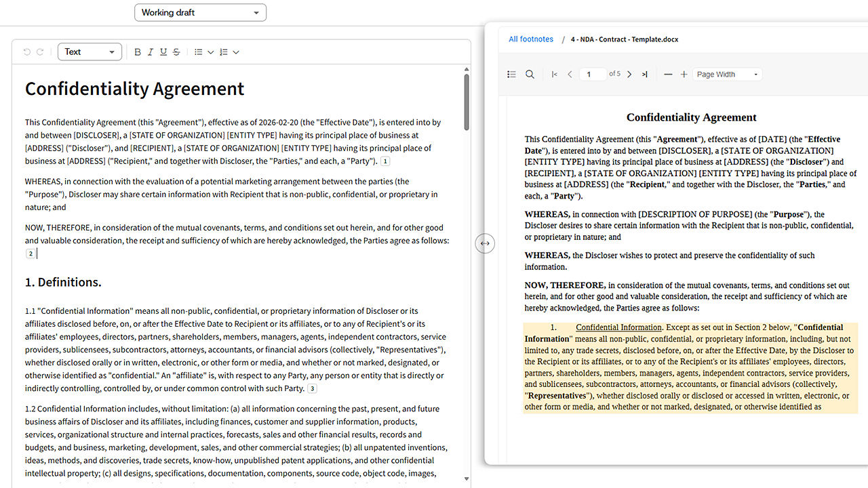Toggle underline formatting

click(x=163, y=52)
